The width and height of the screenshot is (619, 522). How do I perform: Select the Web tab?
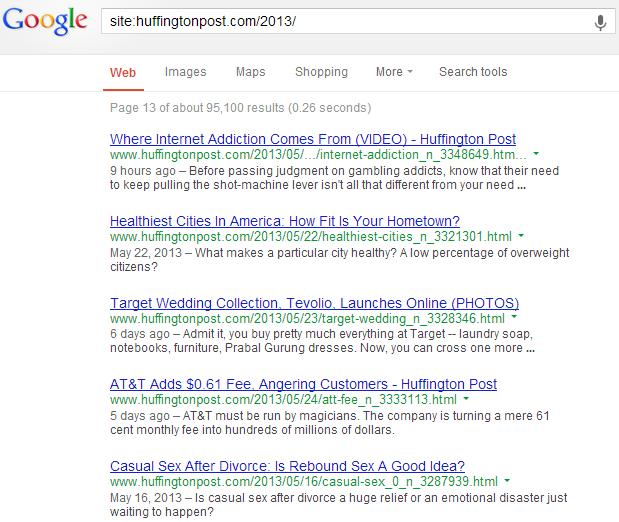[x=123, y=72]
